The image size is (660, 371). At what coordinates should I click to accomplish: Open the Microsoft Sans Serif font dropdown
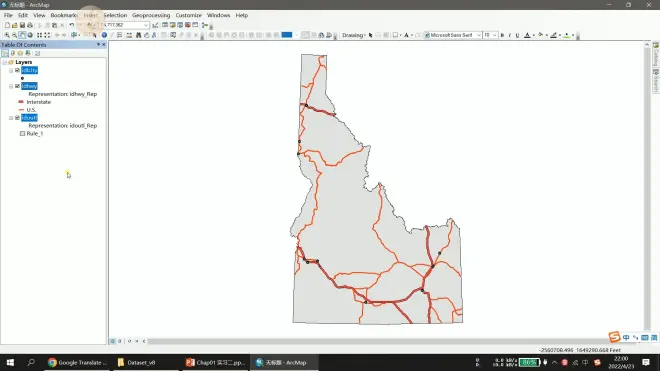click(479, 35)
